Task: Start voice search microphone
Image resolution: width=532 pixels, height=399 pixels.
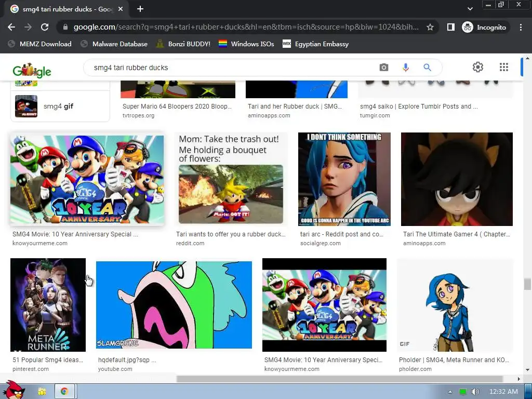Action: [405, 68]
